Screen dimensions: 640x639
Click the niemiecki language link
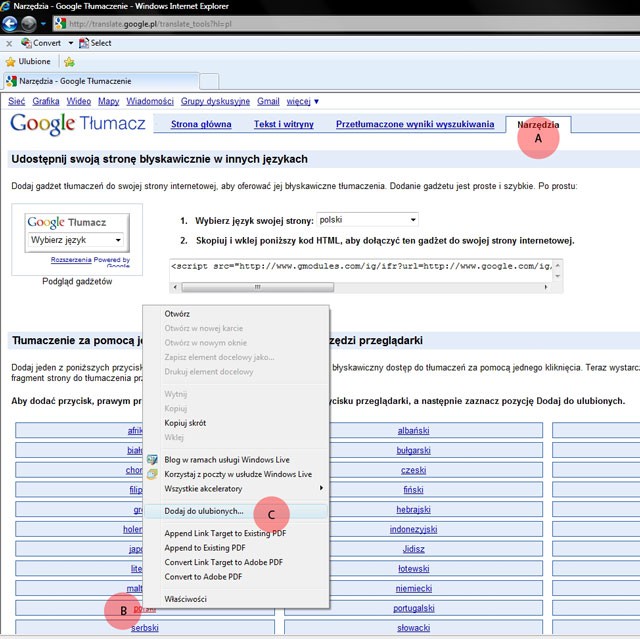click(x=413, y=588)
